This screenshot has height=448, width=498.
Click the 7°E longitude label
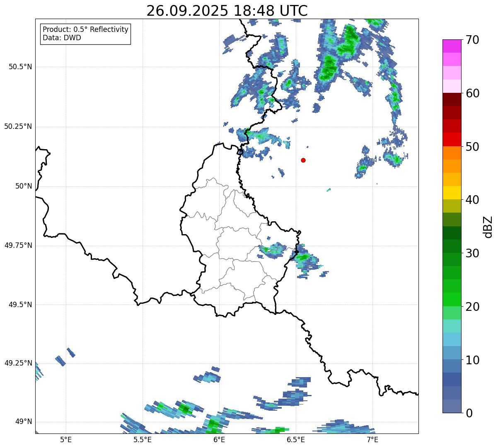tap(372, 439)
